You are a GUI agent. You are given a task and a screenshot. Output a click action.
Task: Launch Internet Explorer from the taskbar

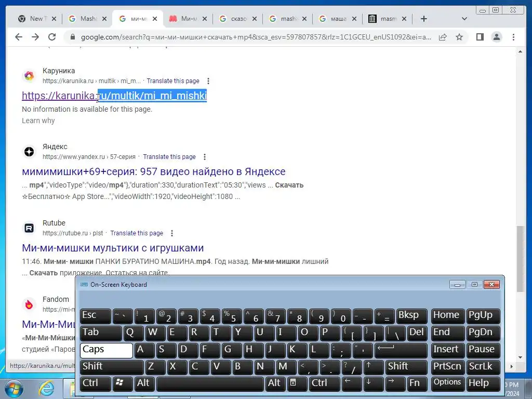click(46, 389)
